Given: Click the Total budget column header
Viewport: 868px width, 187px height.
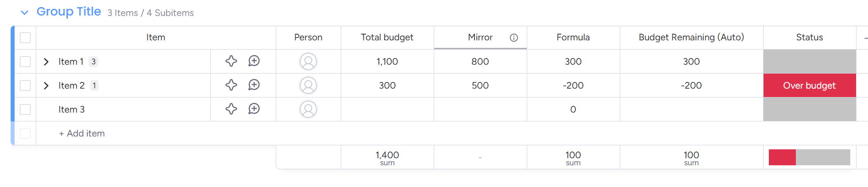Looking at the screenshot, I should pos(387,38).
